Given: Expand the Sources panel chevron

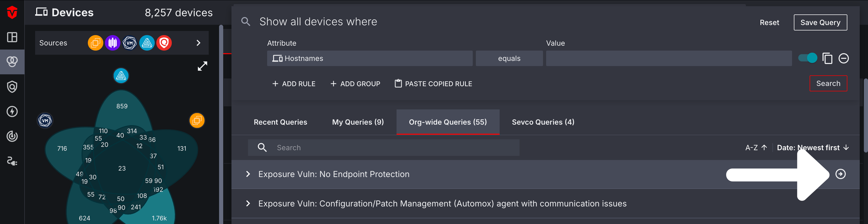Looking at the screenshot, I should [198, 43].
